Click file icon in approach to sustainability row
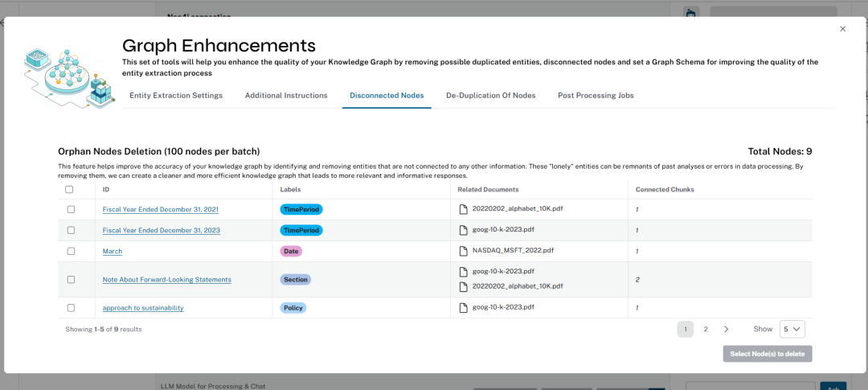868x390 pixels. tap(463, 307)
